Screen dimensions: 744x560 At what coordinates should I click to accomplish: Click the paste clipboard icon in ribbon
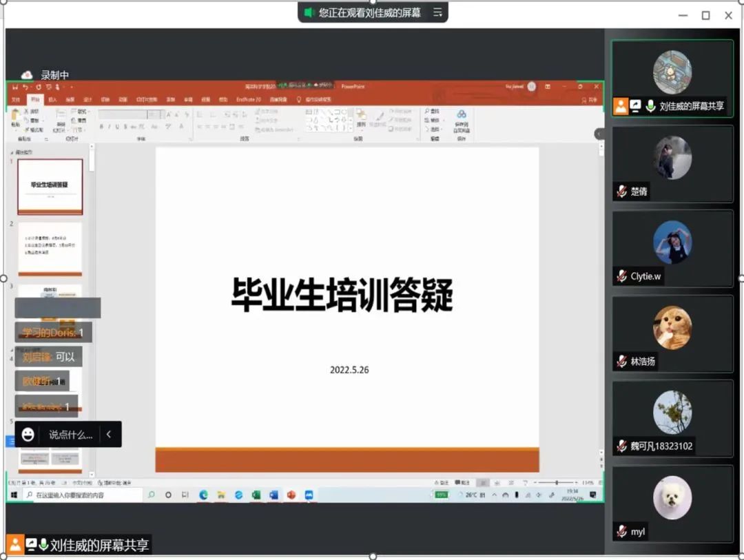click(x=15, y=118)
